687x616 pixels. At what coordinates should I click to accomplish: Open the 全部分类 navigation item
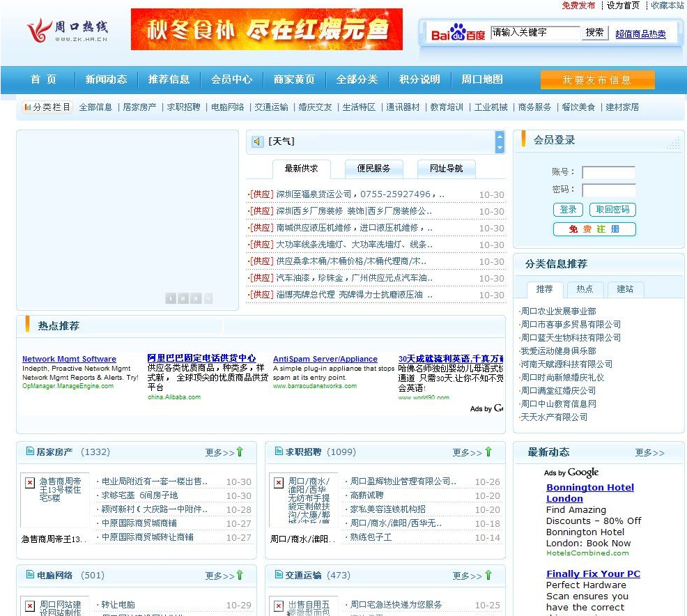click(357, 79)
